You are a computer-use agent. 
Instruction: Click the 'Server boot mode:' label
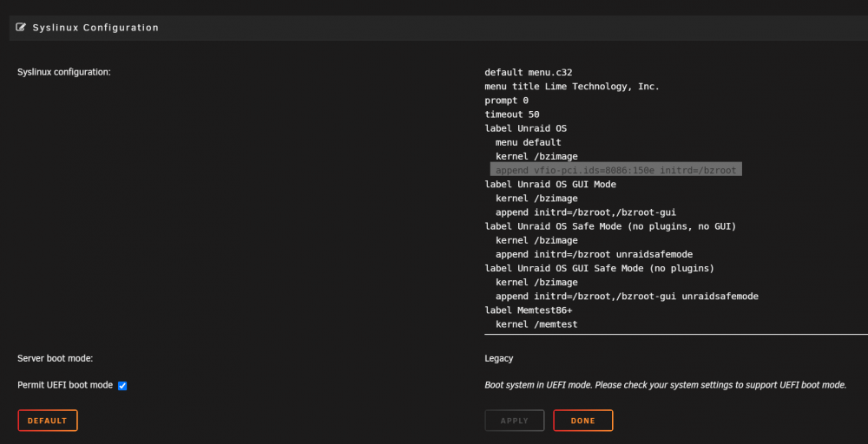[56, 358]
